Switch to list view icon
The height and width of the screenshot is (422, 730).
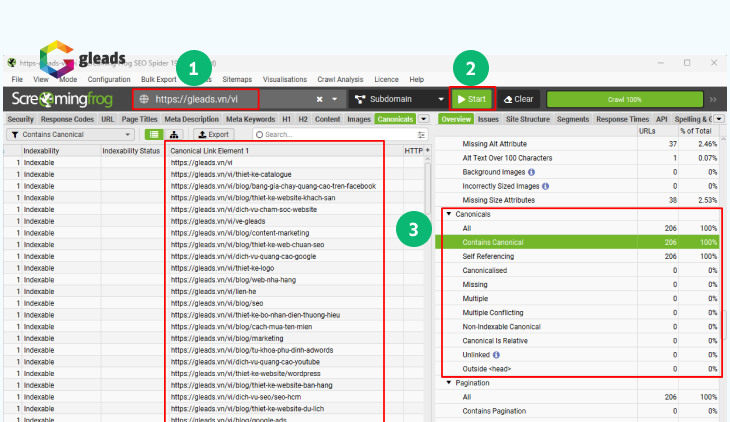[x=154, y=135]
